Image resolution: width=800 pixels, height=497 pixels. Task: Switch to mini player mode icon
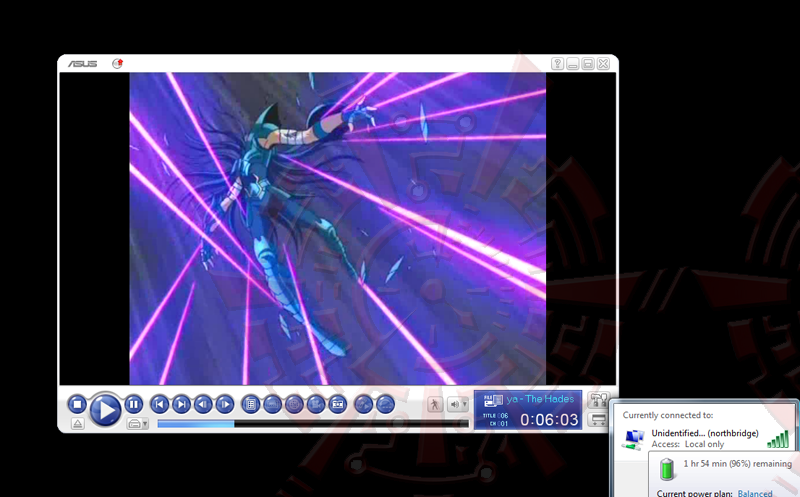click(597, 420)
